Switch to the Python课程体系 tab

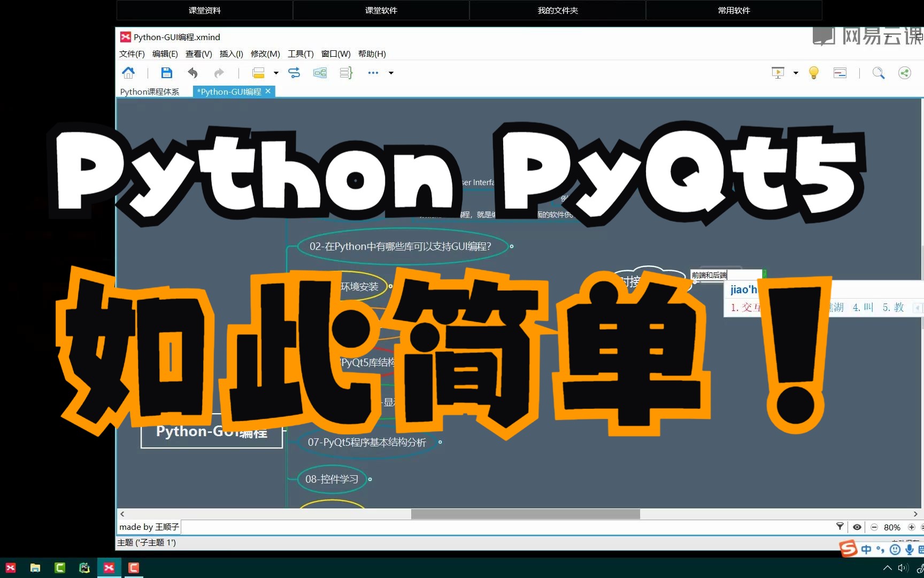pos(150,92)
